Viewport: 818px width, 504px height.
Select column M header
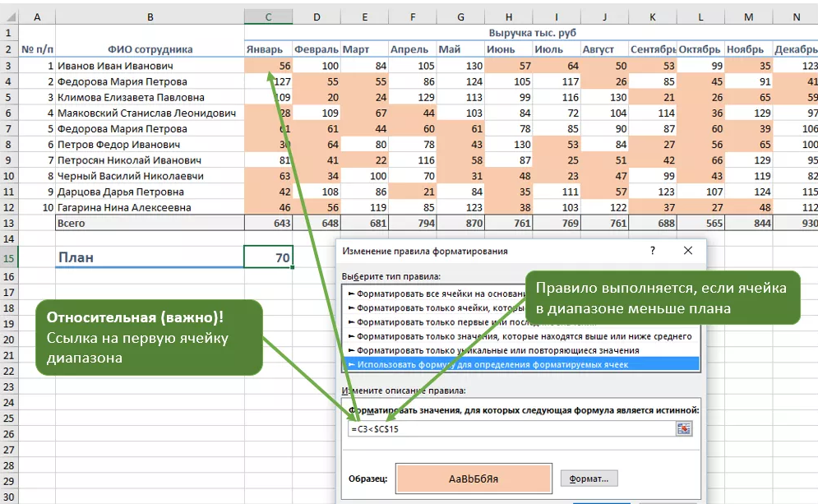point(749,16)
